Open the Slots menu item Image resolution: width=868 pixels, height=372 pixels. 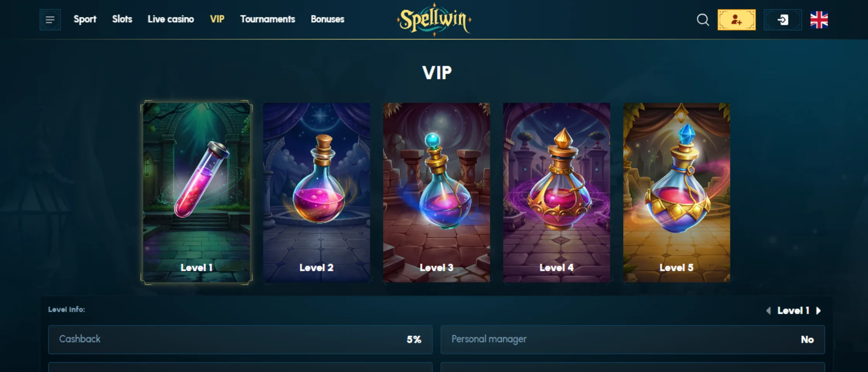click(x=122, y=19)
